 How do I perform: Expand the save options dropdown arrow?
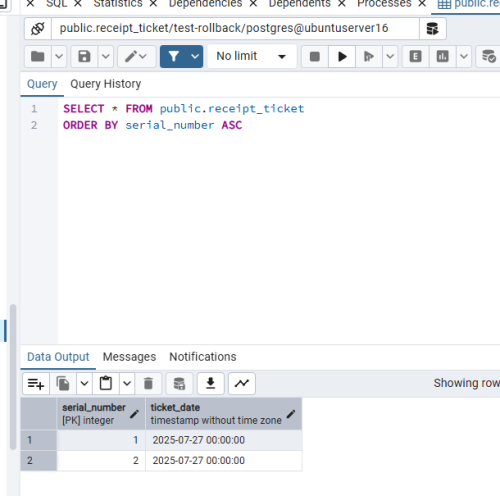pos(106,56)
